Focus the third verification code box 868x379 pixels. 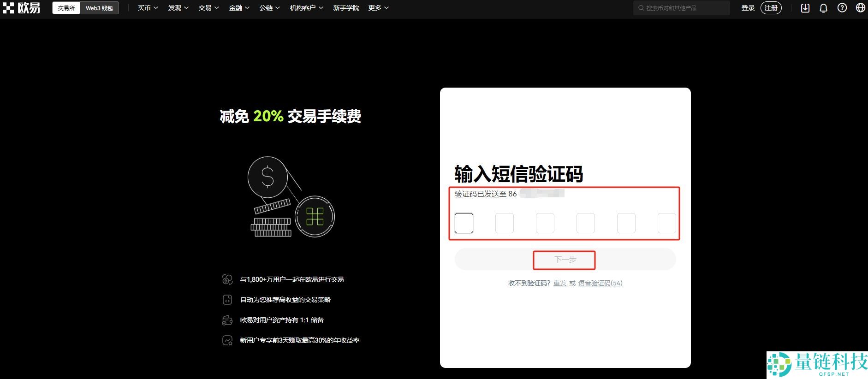coord(545,223)
